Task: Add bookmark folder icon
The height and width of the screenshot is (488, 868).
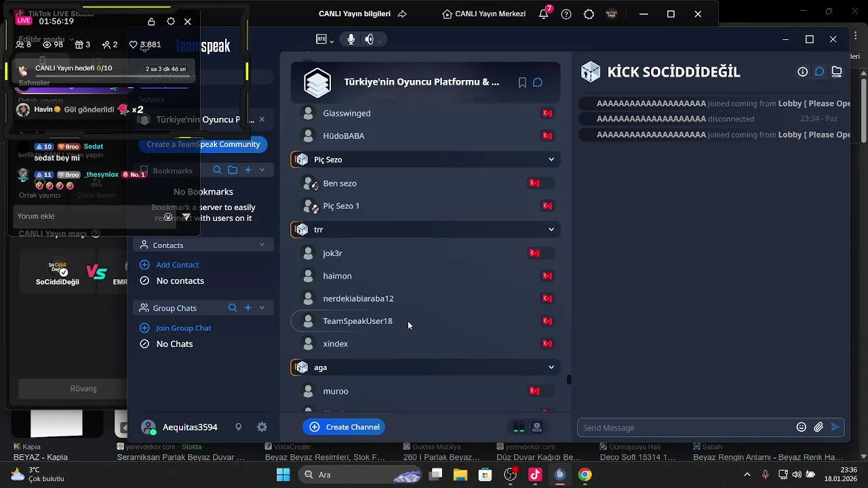Action: point(233,170)
